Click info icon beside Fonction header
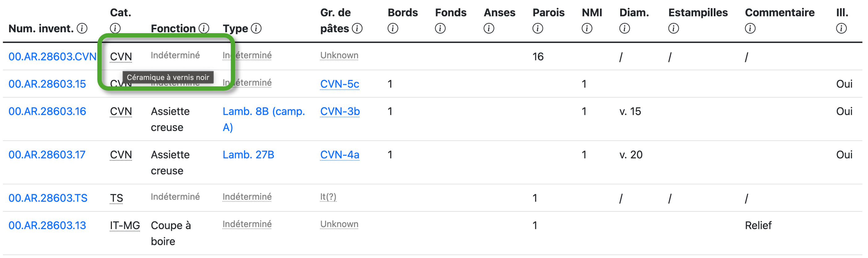Viewport: 868px width, 258px height. 204,28
